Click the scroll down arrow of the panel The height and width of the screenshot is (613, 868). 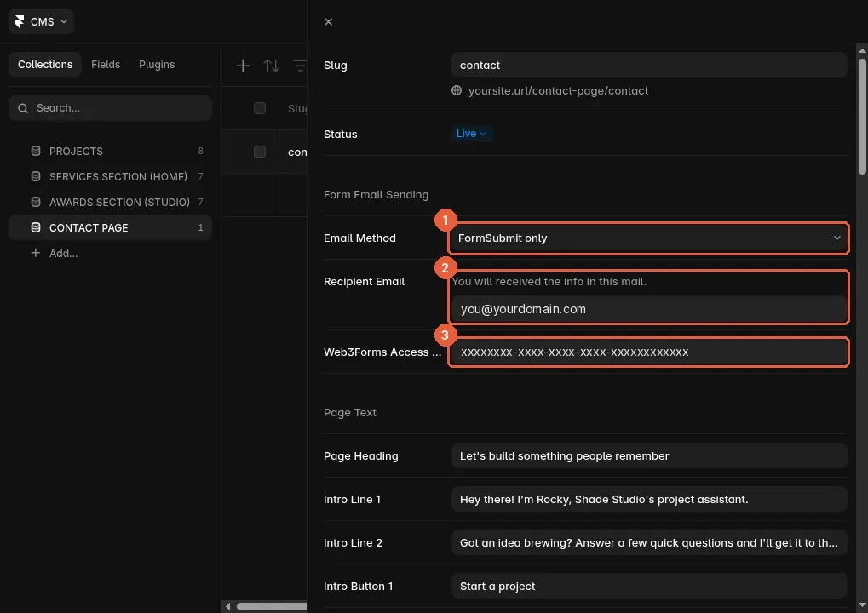pos(862,606)
